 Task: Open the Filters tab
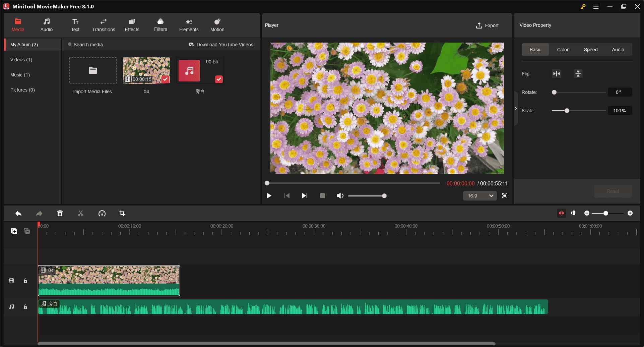(160, 25)
